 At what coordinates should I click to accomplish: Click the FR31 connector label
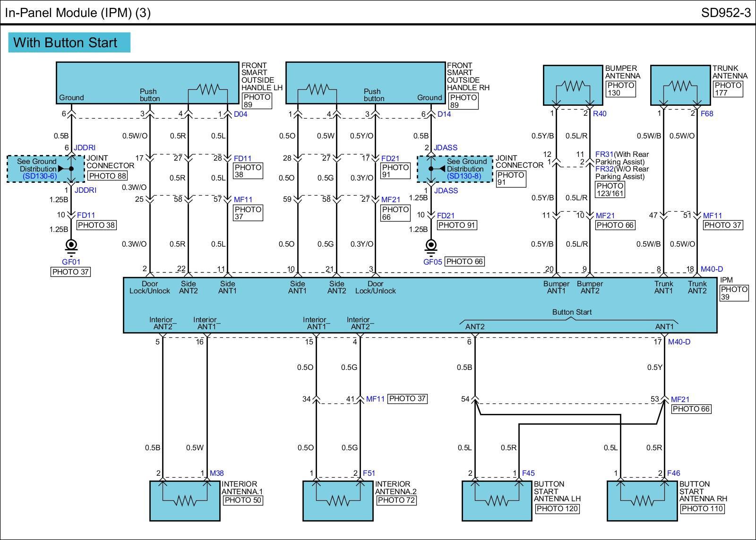click(604, 154)
